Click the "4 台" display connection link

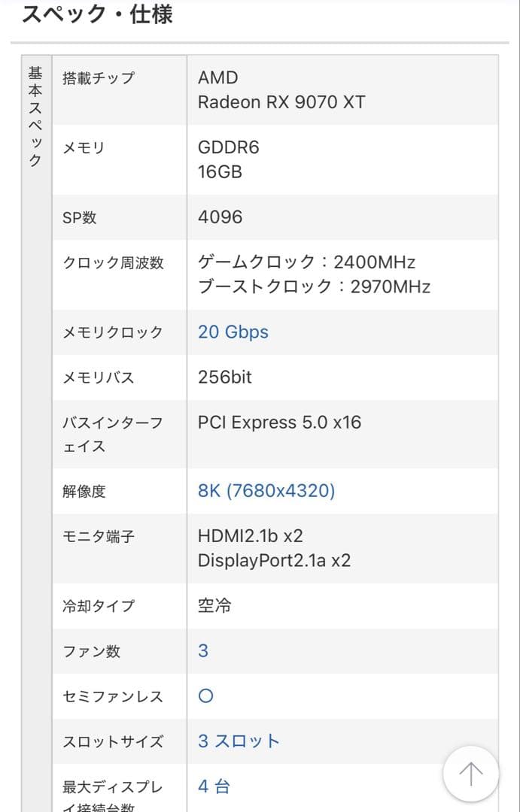click(213, 786)
